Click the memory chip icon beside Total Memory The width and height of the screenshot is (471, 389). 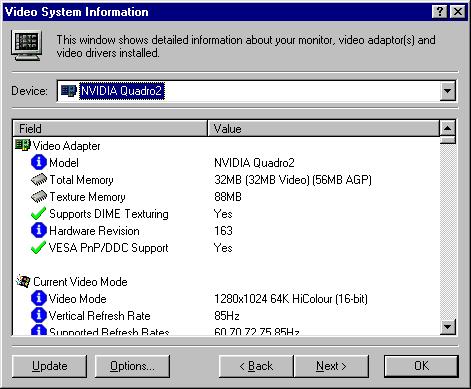(x=39, y=180)
